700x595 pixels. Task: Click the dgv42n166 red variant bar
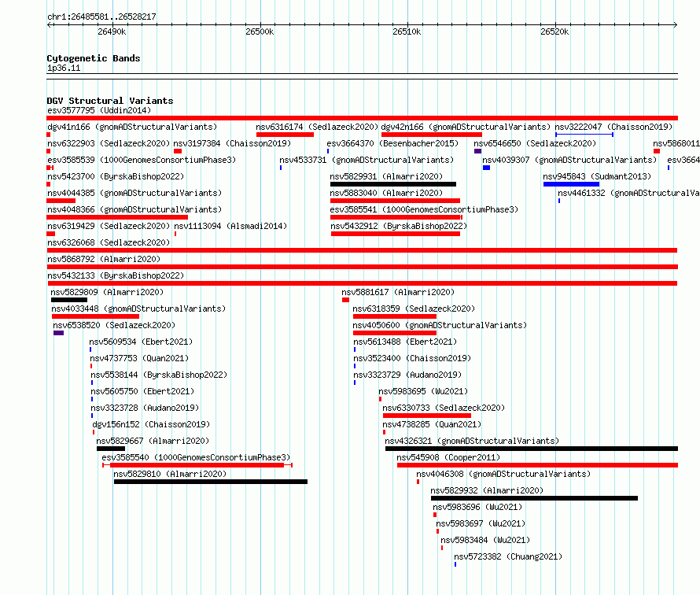tap(431, 135)
